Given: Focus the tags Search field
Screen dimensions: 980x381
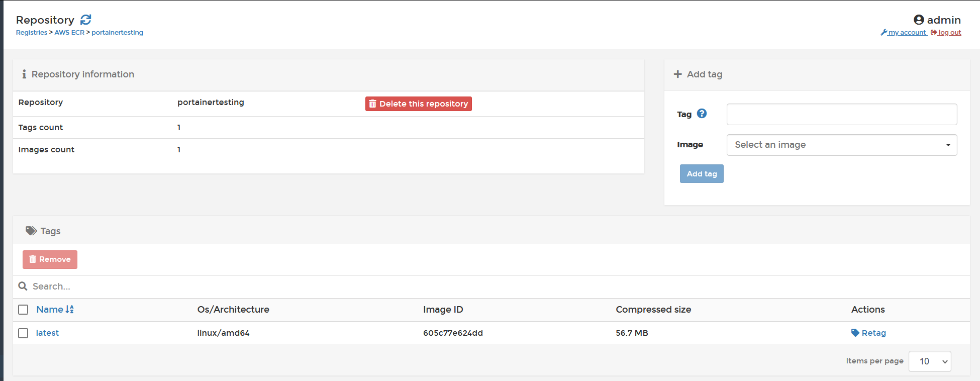Looking at the screenshot, I should [498, 287].
